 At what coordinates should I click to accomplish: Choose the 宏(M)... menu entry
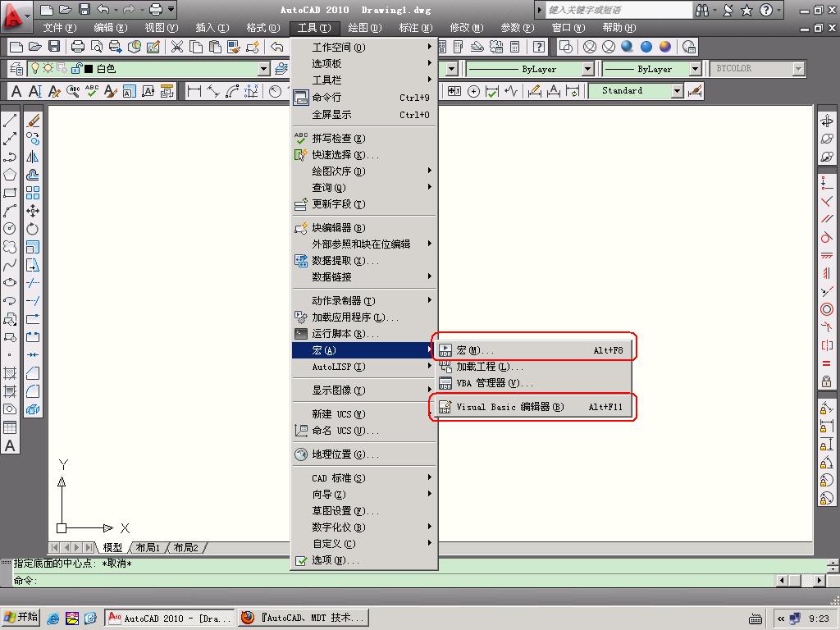(x=533, y=350)
